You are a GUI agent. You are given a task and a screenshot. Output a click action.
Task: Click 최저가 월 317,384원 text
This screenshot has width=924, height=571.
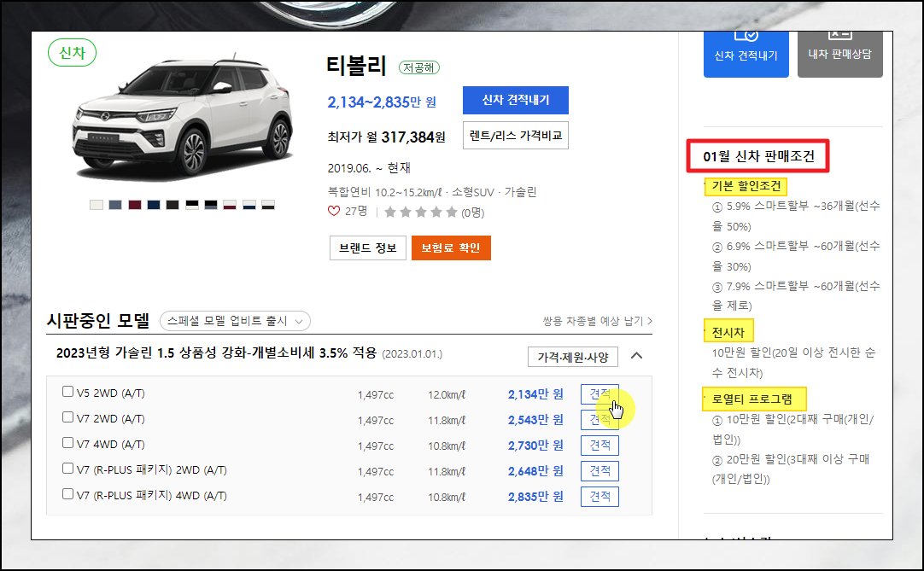[x=387, y=137]
